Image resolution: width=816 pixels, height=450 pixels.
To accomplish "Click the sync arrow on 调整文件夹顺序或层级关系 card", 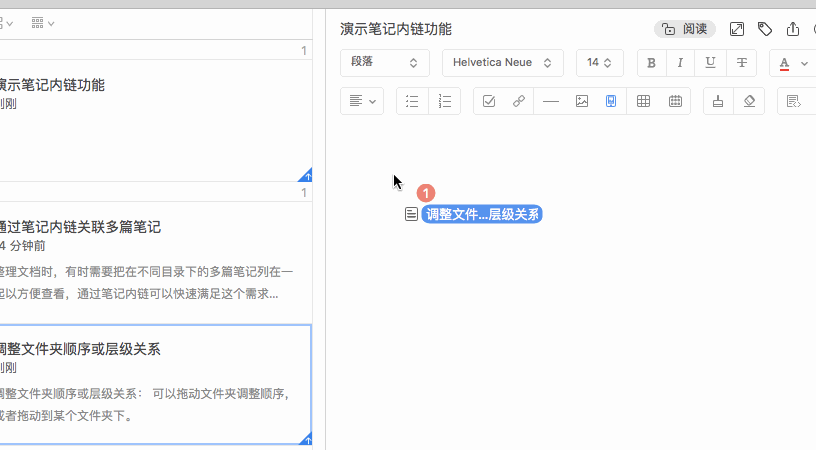I will coord(305,439).
